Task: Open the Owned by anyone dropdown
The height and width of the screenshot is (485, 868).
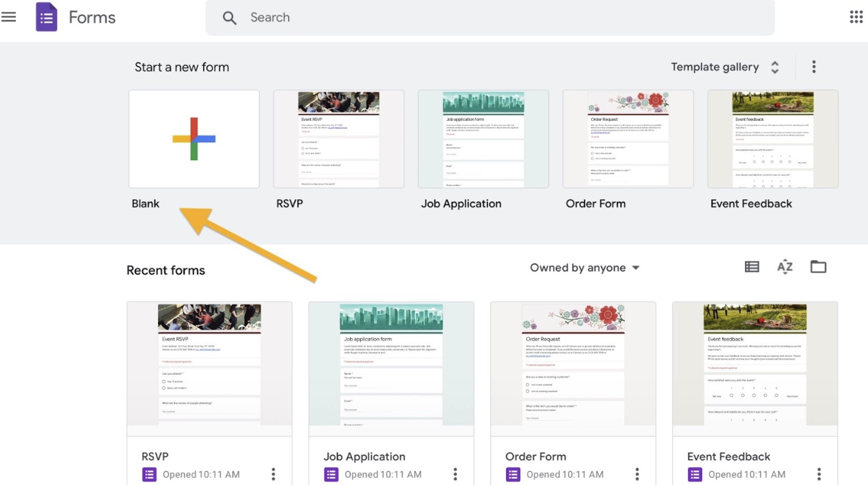Action: (x=584, y=268)
